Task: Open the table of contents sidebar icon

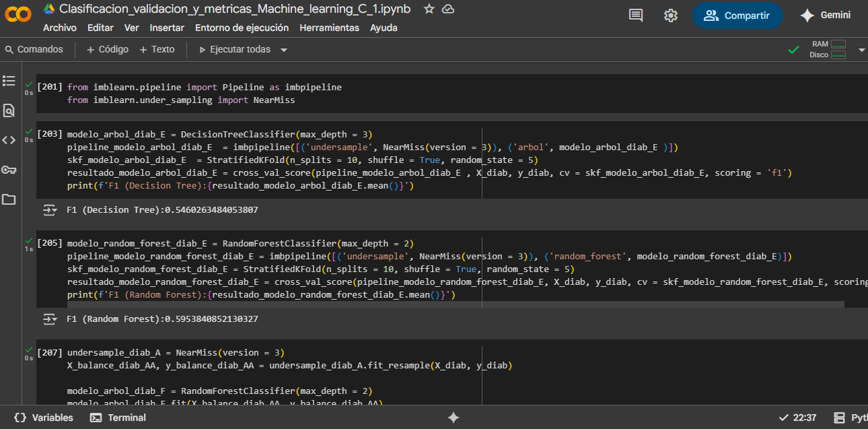Action: tap(9, 81)
